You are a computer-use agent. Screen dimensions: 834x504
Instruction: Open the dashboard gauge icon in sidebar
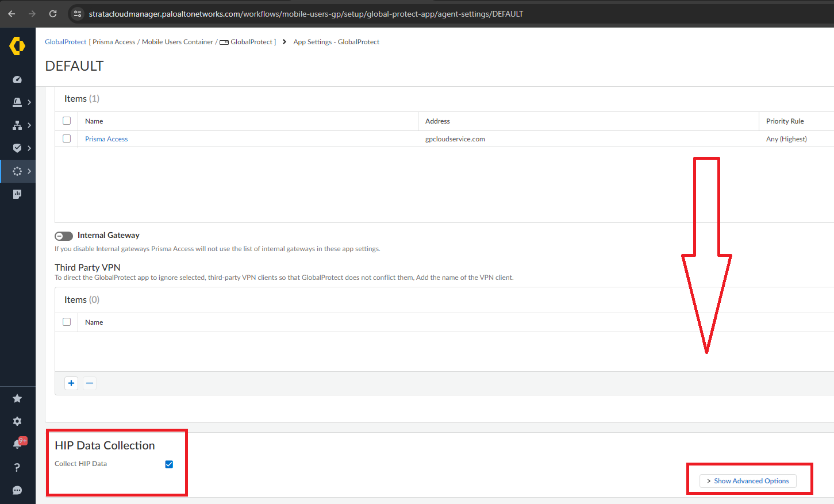pos(17,79)
